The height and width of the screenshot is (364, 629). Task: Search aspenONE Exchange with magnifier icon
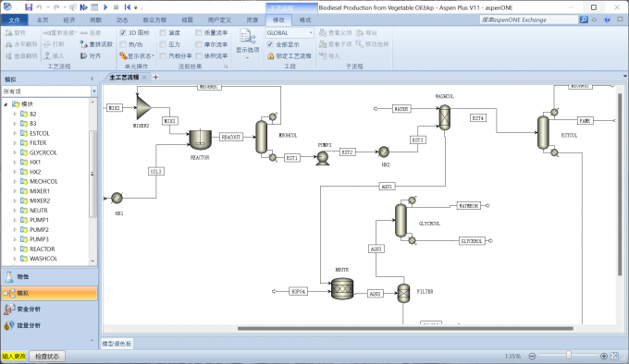click(x=584, y=19)
